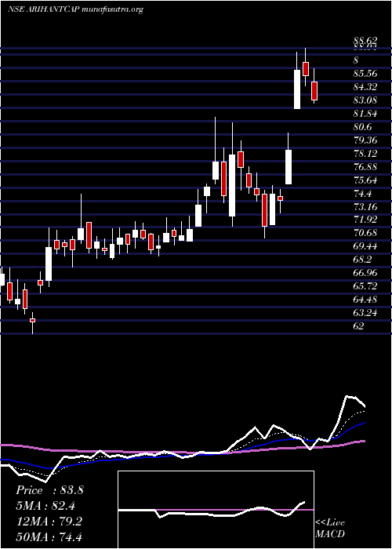Click the 80.6 price axis label
The width and height of the screenshot is (392, 549).
[x=362, y=127]
